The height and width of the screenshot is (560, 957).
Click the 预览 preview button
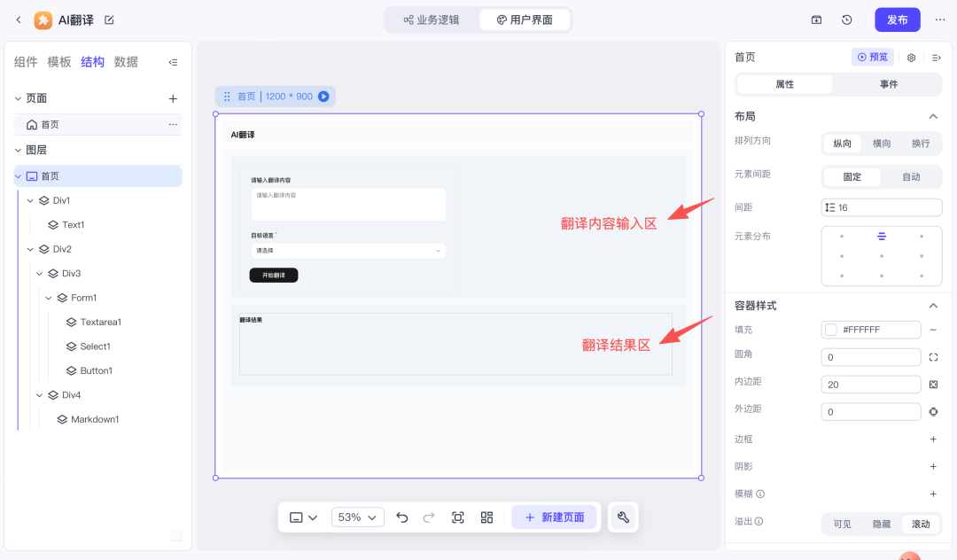pos(872,57)
